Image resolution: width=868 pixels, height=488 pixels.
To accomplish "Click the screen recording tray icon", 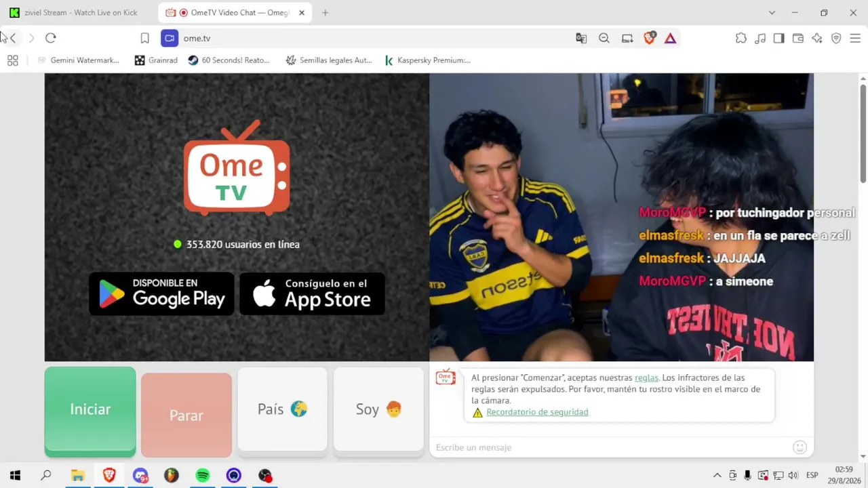I will [x=763, y=475].
